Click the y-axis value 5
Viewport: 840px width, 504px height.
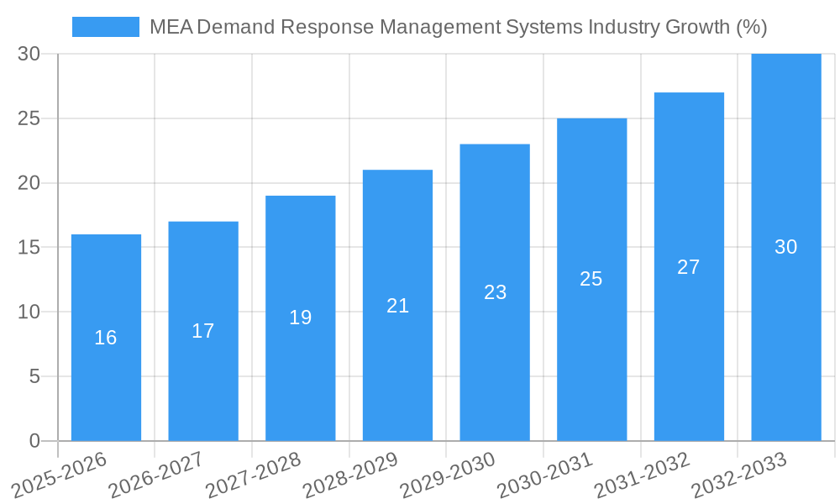pos(34,376)
